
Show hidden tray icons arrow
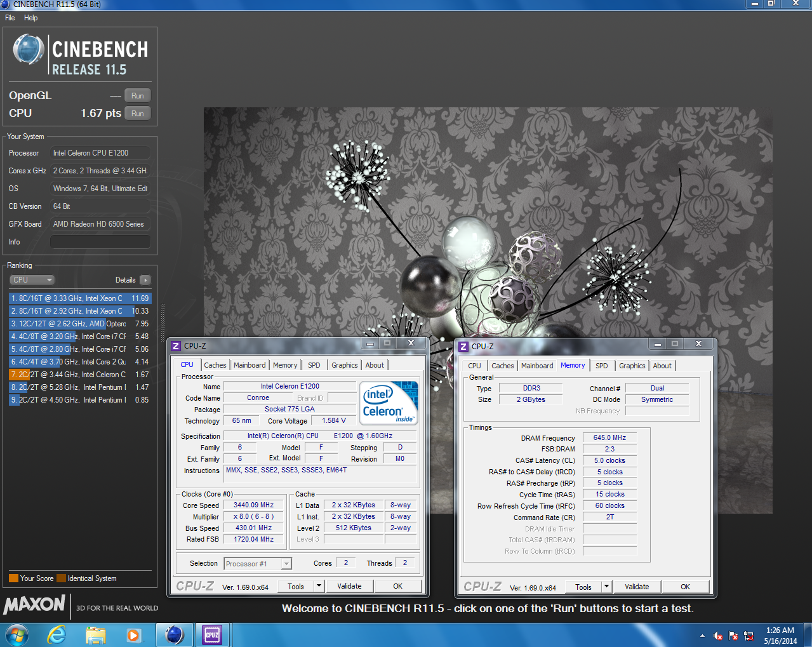point(702,636)
